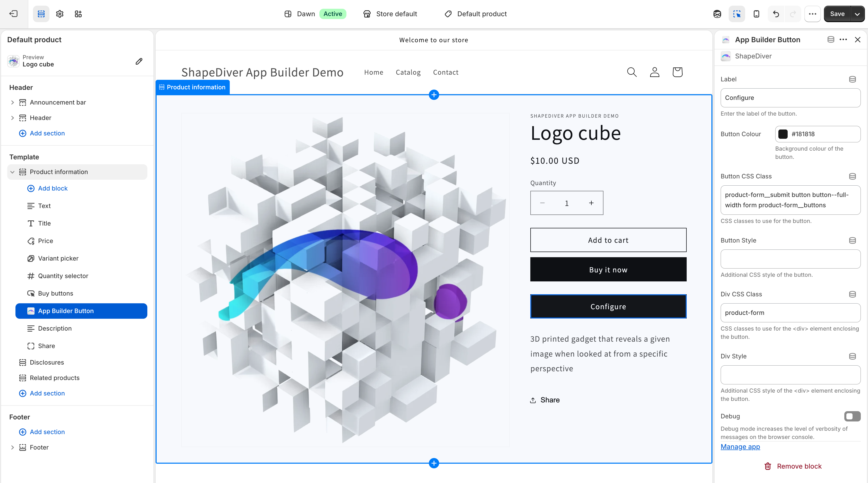The height and width of the screenshot is (483, 868).
Task: Connect dynamic source for Label field
Action: pos(853,79)
